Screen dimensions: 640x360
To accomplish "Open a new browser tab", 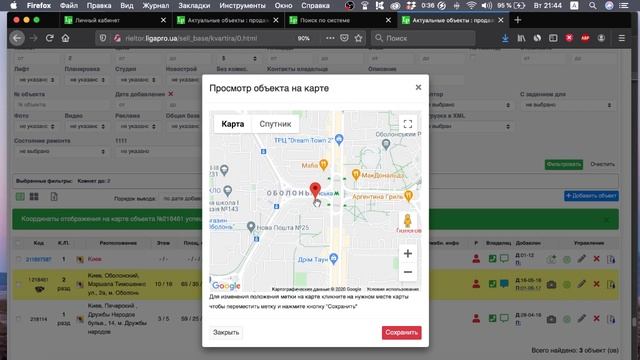I will 518,20.
